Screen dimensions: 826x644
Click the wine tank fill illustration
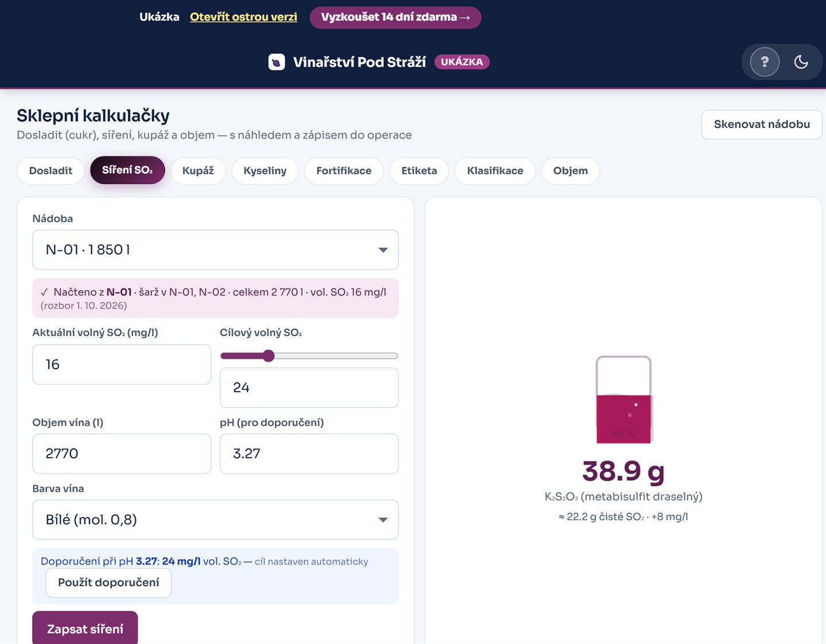[624, 400]
